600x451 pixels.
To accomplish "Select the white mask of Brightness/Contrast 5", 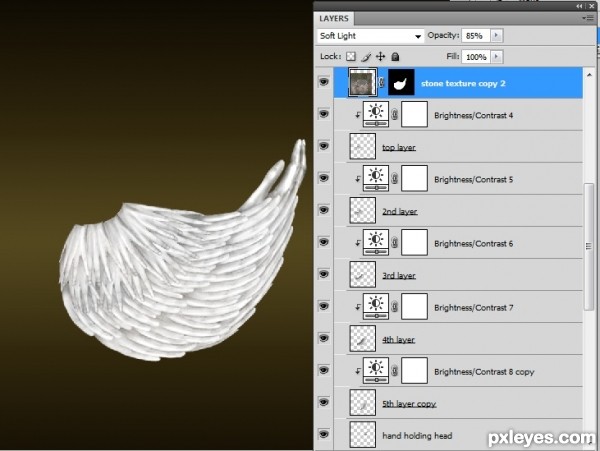I will [414, 178].
